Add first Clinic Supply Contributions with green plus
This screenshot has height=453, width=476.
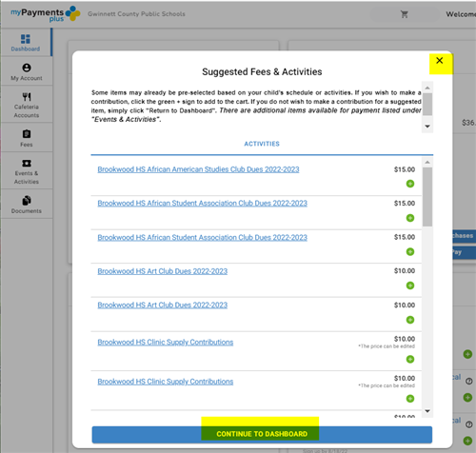coord(410,359)
